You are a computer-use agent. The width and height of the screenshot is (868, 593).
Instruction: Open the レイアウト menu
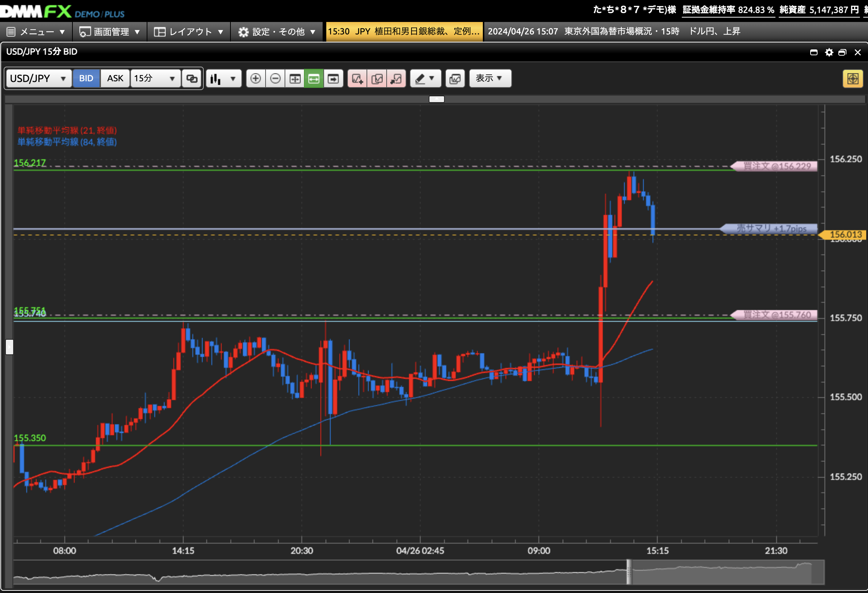click(189, 32)
